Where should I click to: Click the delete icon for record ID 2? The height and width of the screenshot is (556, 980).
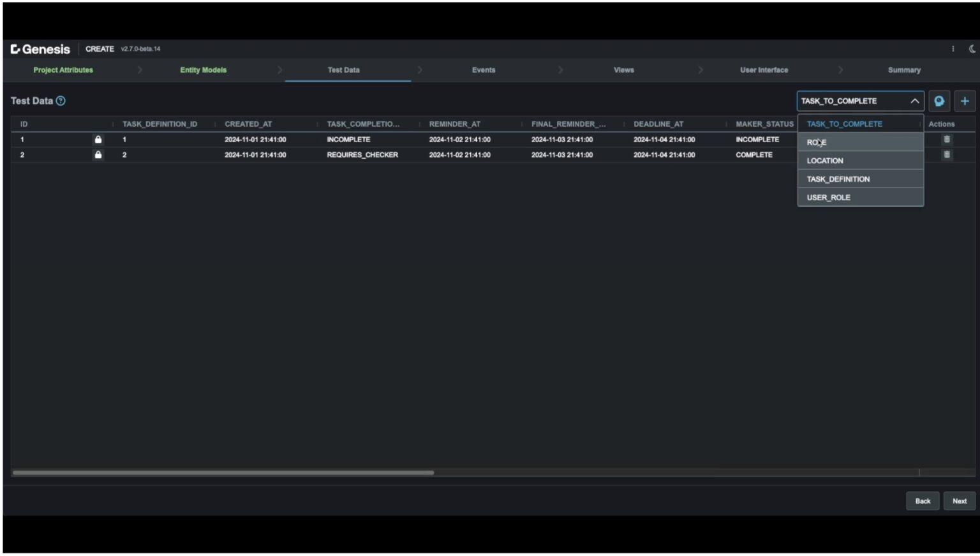(x=947, y=154)
